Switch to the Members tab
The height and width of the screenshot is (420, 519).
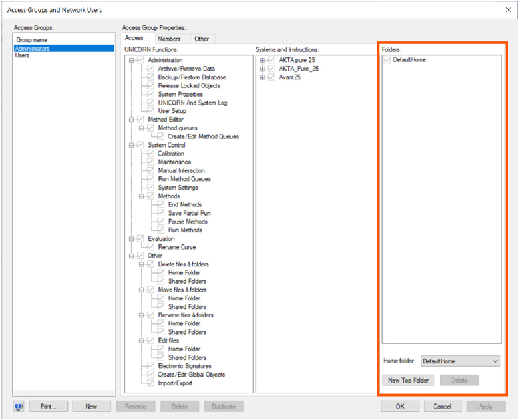click(x=169, y=39)
